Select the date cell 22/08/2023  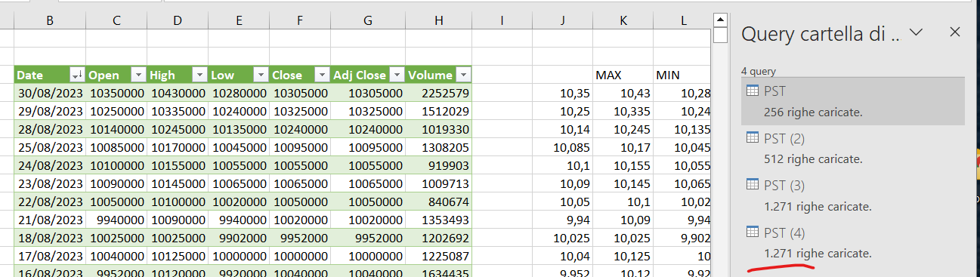(x=50, y=202)
